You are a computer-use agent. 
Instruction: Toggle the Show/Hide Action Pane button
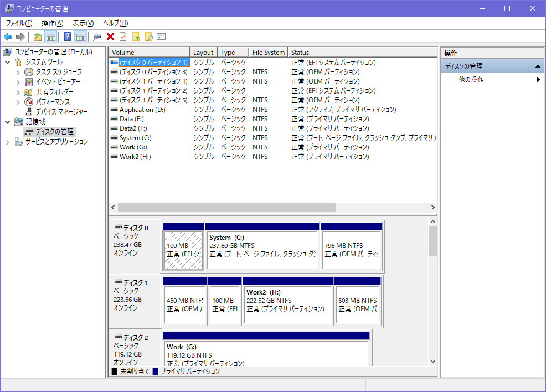81,37
